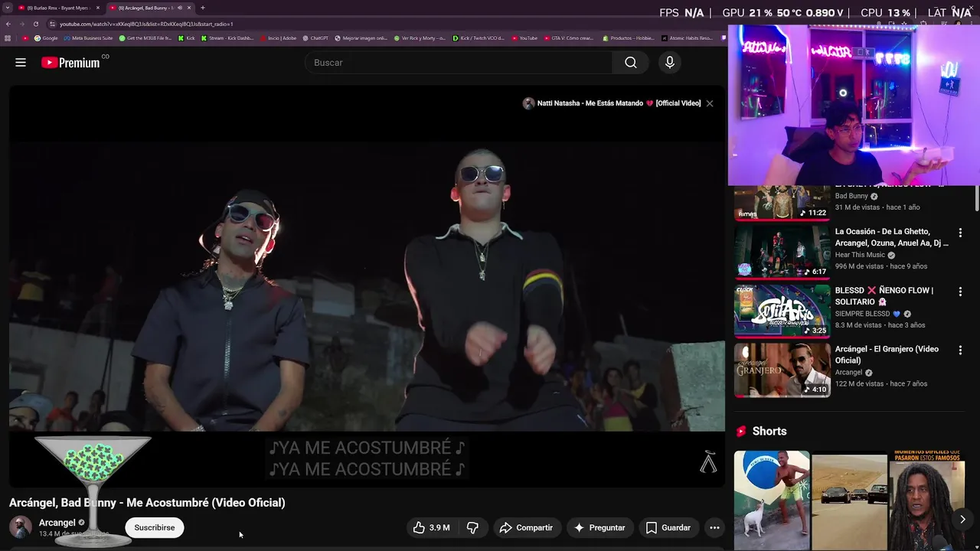The image size is (980, 551).
Task: Open the Inicio | Adobe bookmark
Action: coord(279,38)
